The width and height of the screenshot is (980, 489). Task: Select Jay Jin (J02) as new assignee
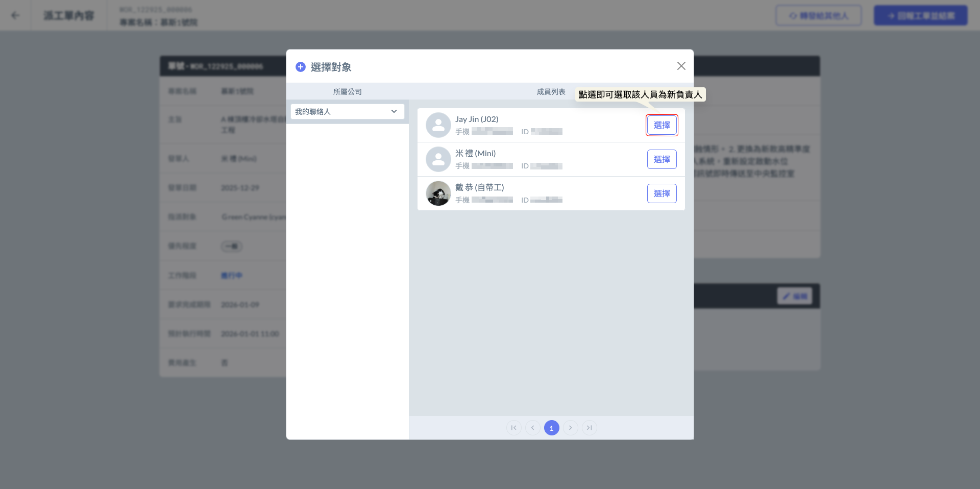pyautogui.click(x=661, y=125)
